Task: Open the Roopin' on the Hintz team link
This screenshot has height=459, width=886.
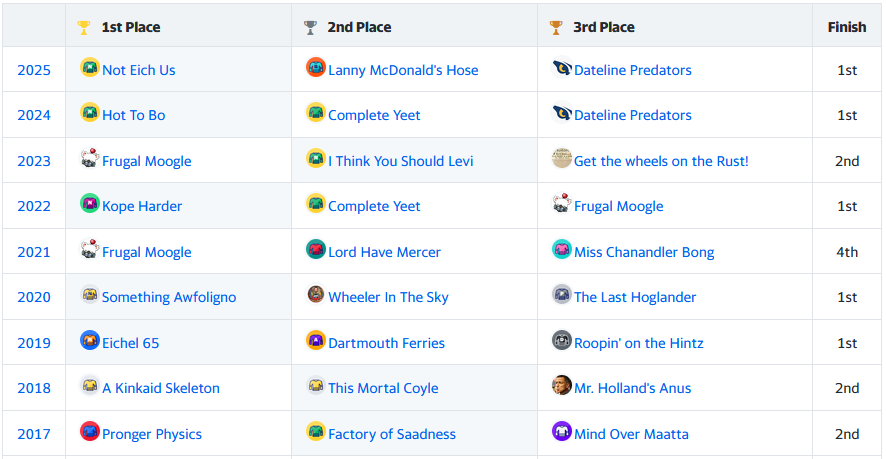Action: [x=639, y=343]
